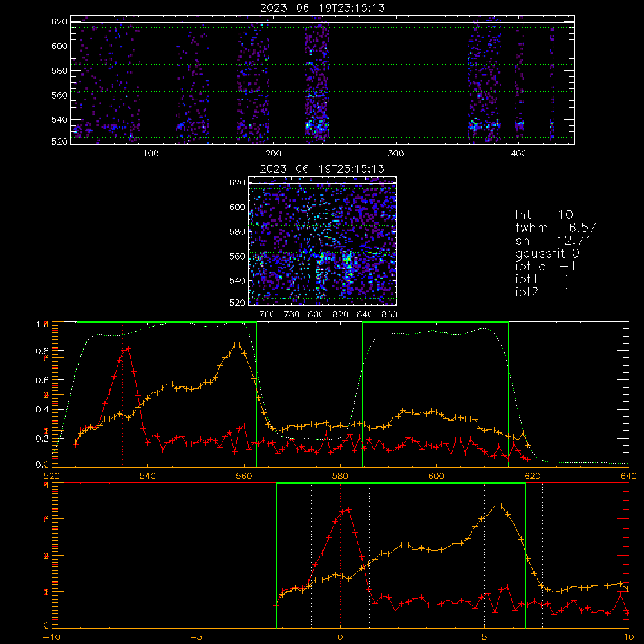Viewport: 644px width, 644px height.
Task: Click y-axis label 600 beside middle image
Action: (x=238, y=207)
